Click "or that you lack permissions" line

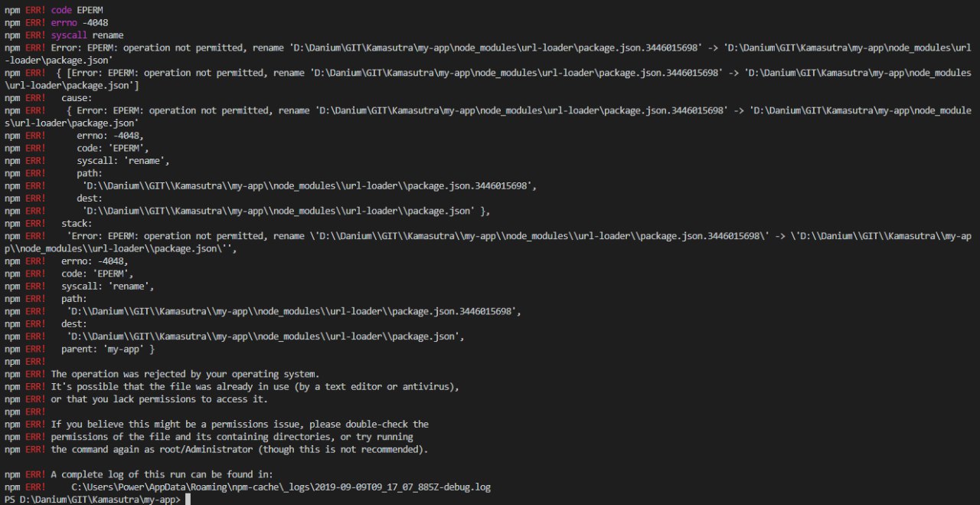tap(159, 399)
